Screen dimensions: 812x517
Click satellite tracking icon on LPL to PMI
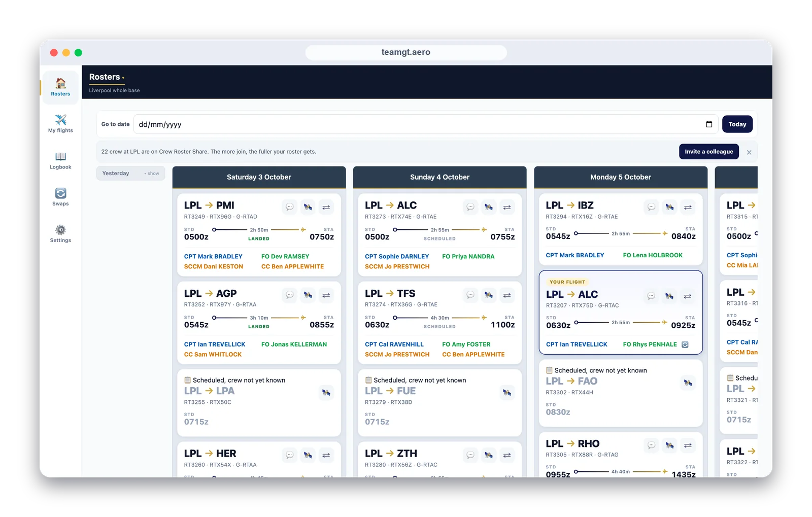pos(308,207)
